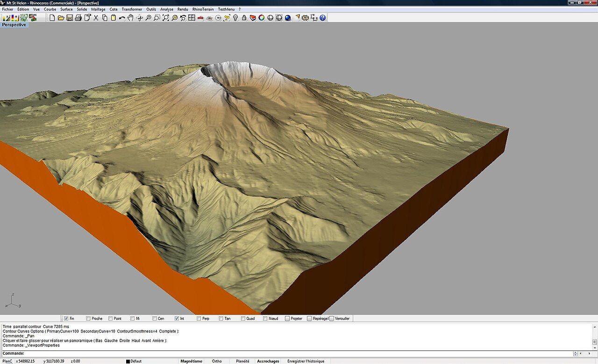Image resolution: width=598 pixels, height=364 pixels.
Task: Enable the Point osnap checkbox
Action: pos(110,318)
